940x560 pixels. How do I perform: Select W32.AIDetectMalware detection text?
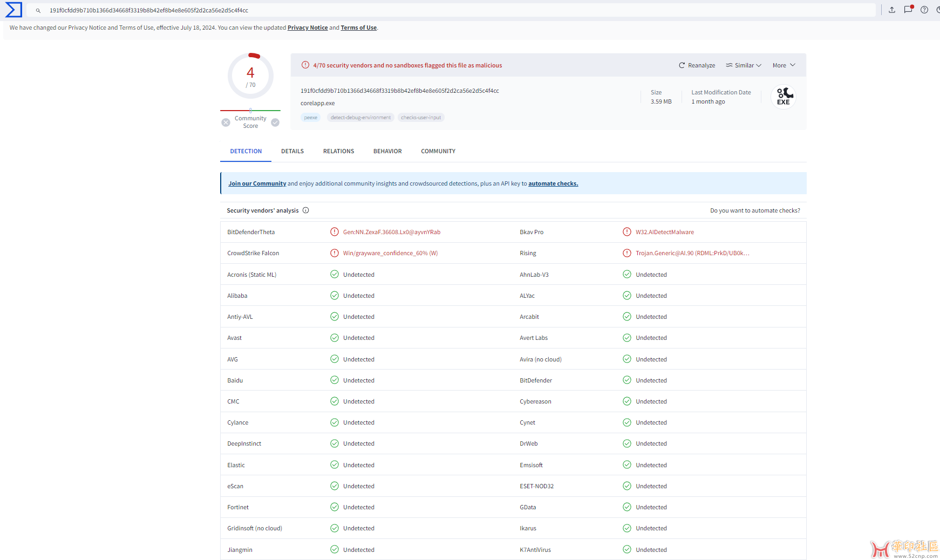pos(665,232)
